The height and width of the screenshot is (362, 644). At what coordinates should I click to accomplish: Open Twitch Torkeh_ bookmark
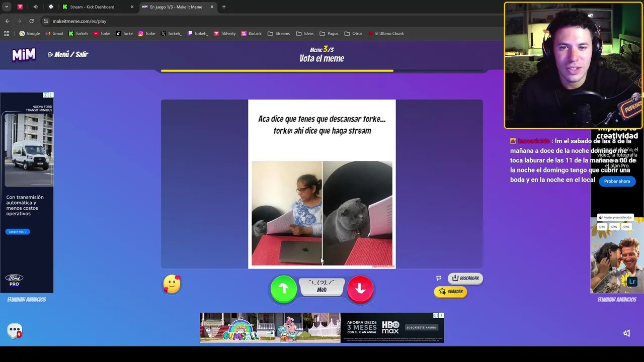[x=197, y=34]
